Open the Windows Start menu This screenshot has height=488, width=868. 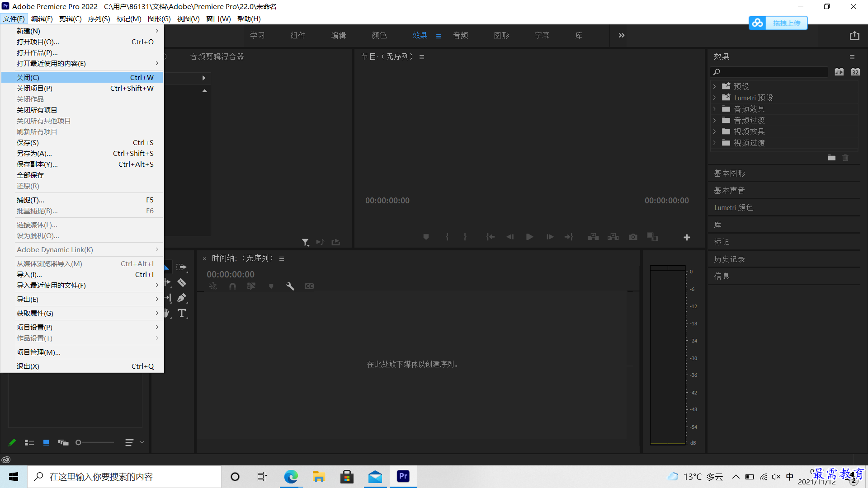pos(14,477)
